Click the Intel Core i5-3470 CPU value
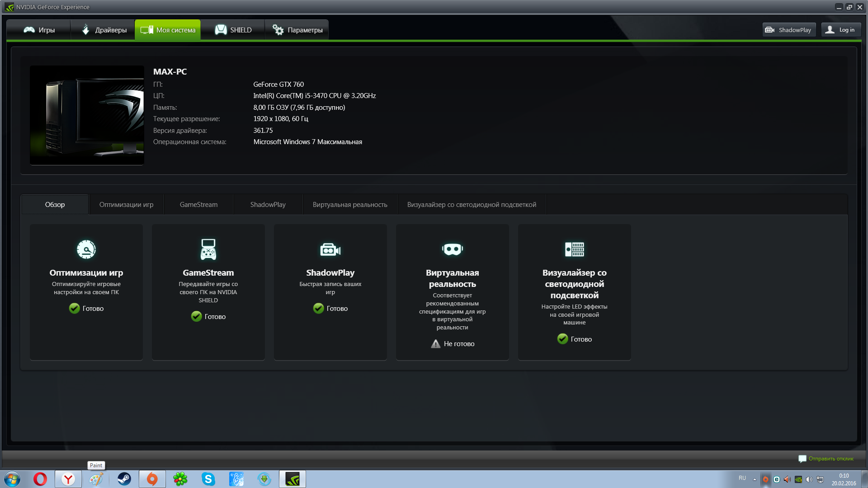 315,96
